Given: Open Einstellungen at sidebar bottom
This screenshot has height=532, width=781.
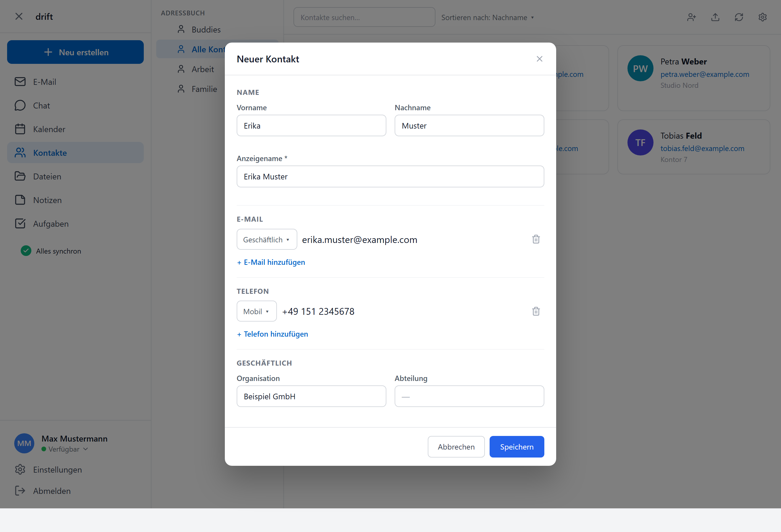Looking at the screenshot, I should (75, 470).
